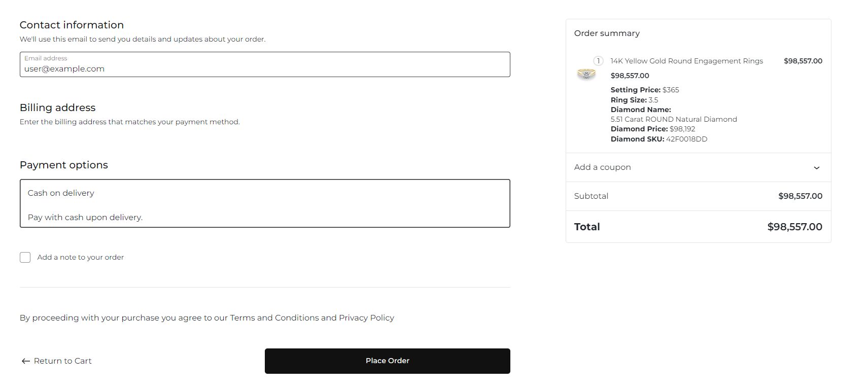This screenshot has width=868, height=389.
Task: Click the 'Add a note to your order' label text
Action: pos(80,258)
